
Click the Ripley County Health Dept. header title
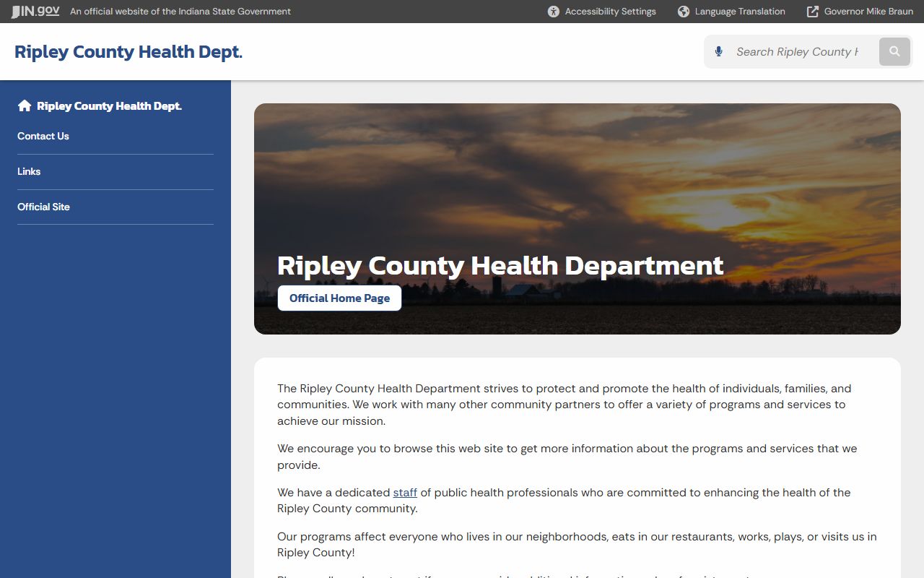tap(128, 51)
